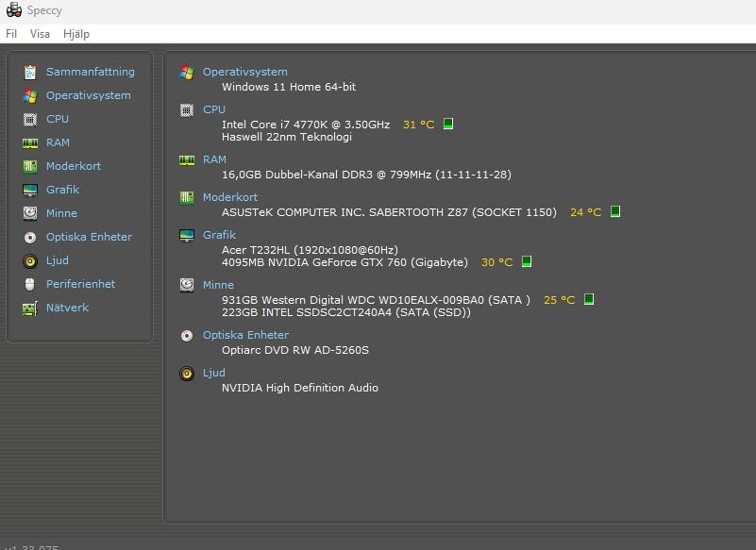Open Periferienhet section in sidebar
The width and height of the screenshot is (756, 550).
coord(80,284)
